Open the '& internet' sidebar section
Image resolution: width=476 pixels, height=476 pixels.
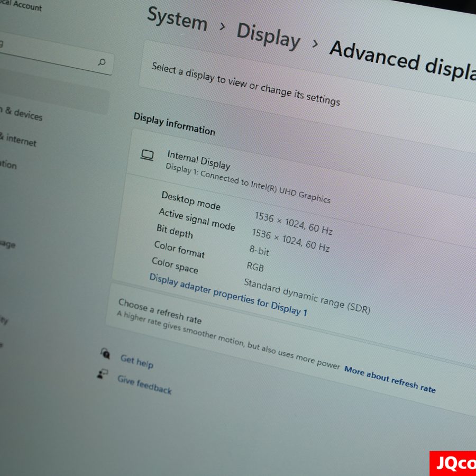tap(18, 139)
